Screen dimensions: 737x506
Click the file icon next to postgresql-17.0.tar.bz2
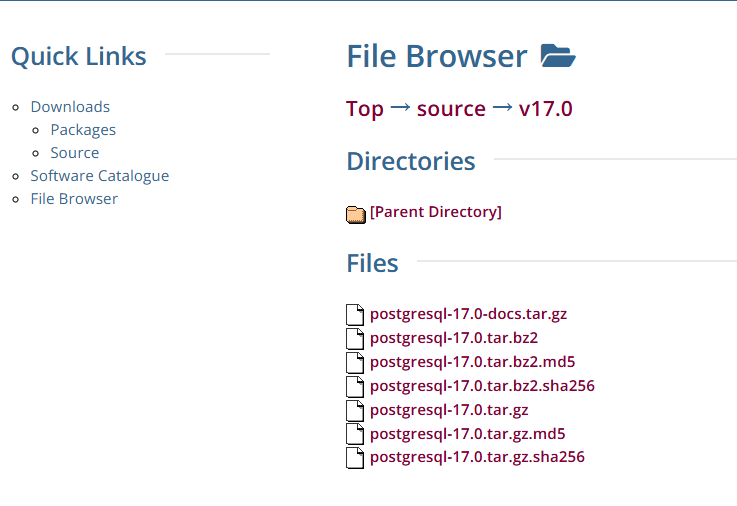point(355,339)
